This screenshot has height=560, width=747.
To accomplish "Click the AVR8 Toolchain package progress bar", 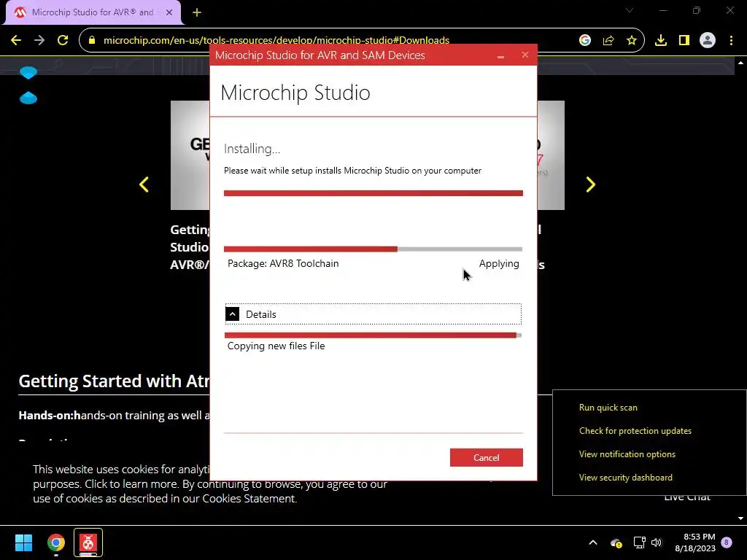I will click(373, 249).
